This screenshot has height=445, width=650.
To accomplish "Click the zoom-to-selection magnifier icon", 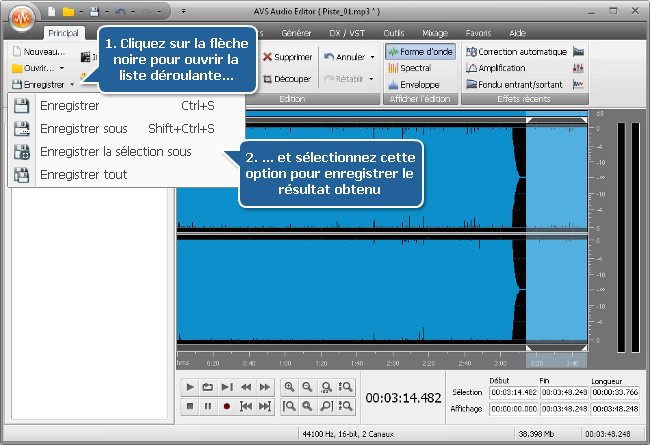I will point(307,406).
